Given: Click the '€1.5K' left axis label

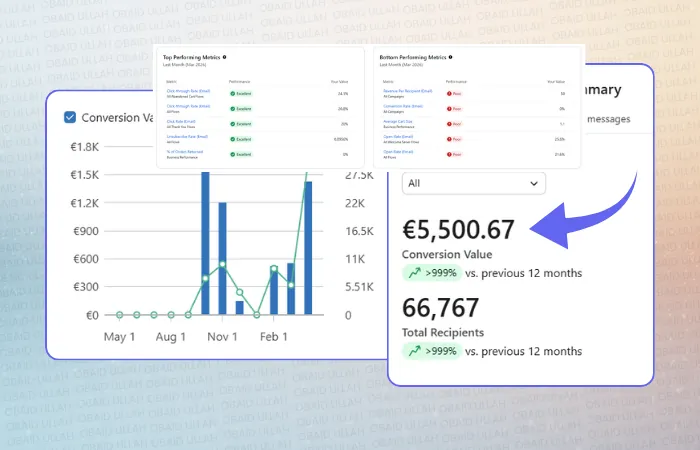Looking at the screenshot, I should (x=85, y=175).
